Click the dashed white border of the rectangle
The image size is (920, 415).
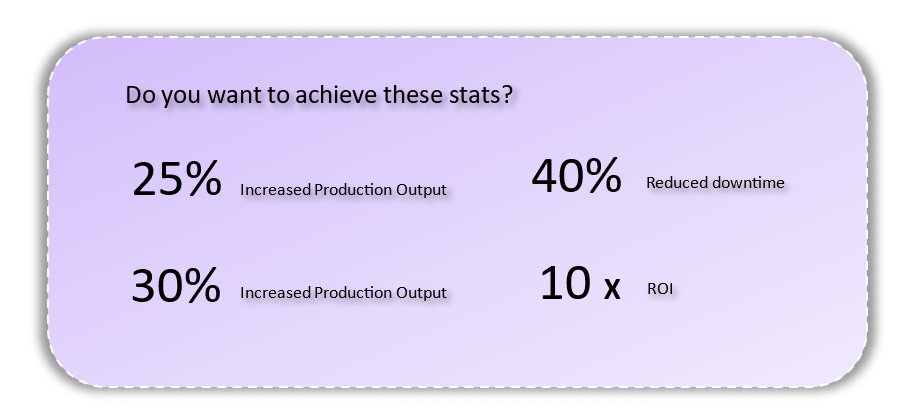[458, 37]
